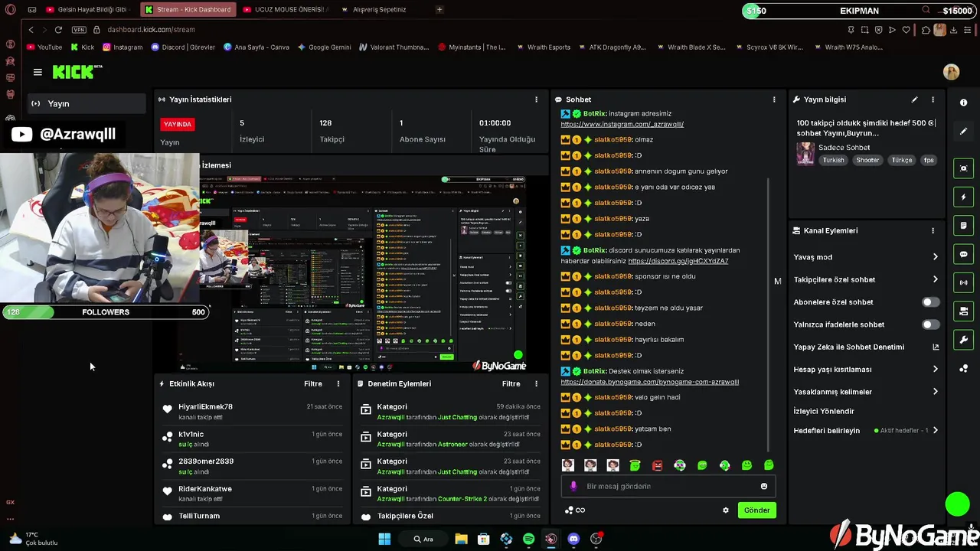Click the dots icon at the bottom of right sidebar
Viewport: 980px width, 551px height.
pyautogui.click(x=963, y=369)
